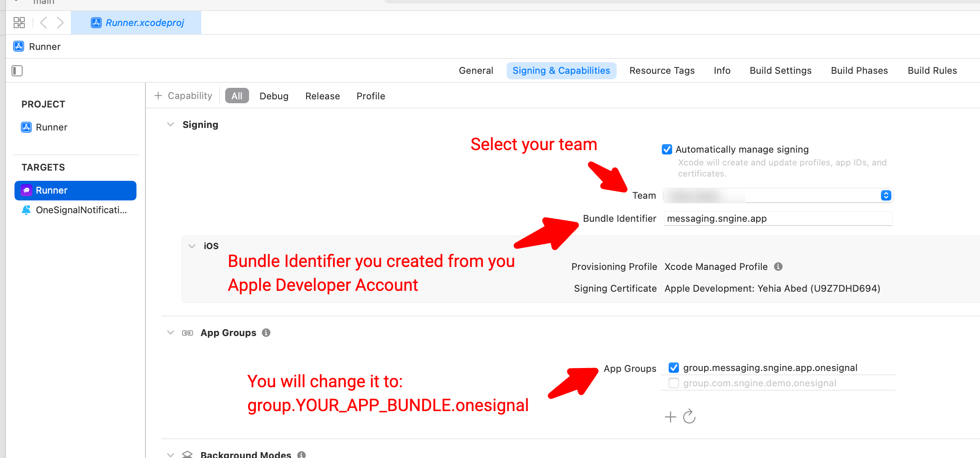Add a Capability

pyautogui.click(x=183, y=96)
